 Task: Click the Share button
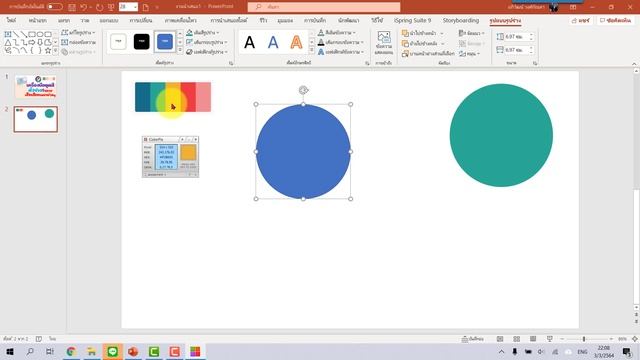581,20
